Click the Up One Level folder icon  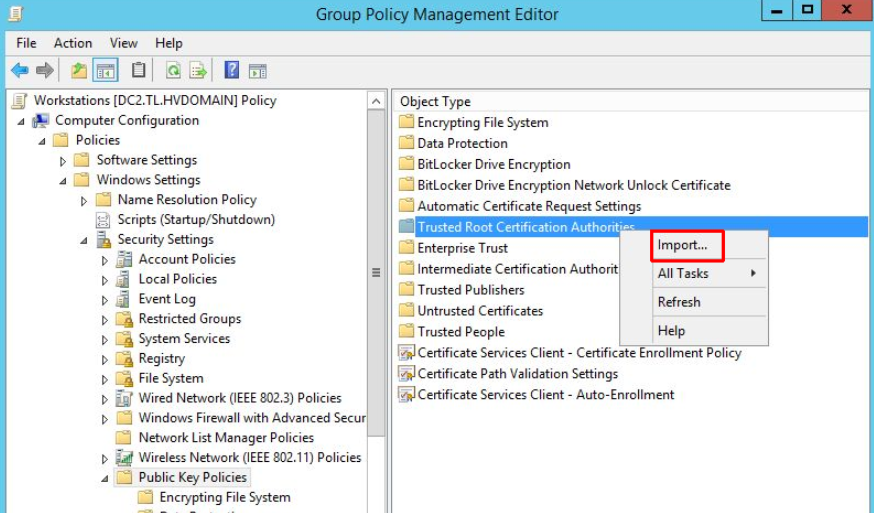tap(78, 70)
